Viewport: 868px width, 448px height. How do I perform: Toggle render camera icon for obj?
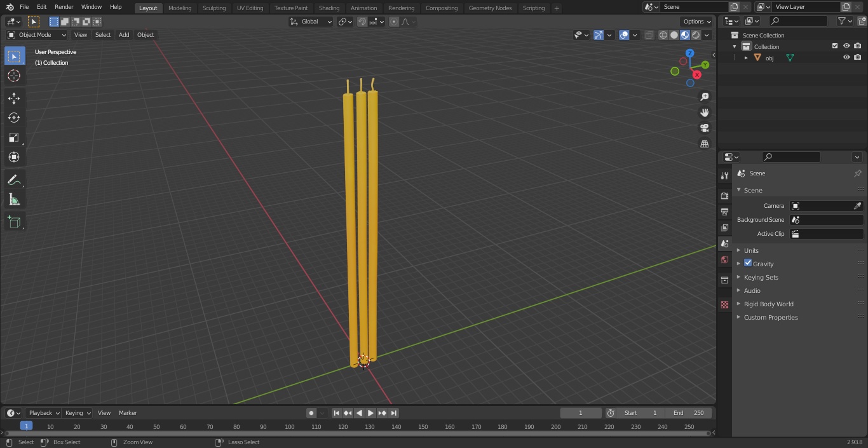tap(857, 58)
